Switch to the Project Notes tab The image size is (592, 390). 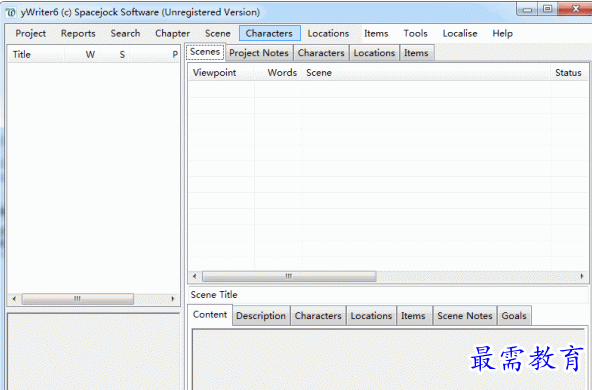(x=259, y=53)
